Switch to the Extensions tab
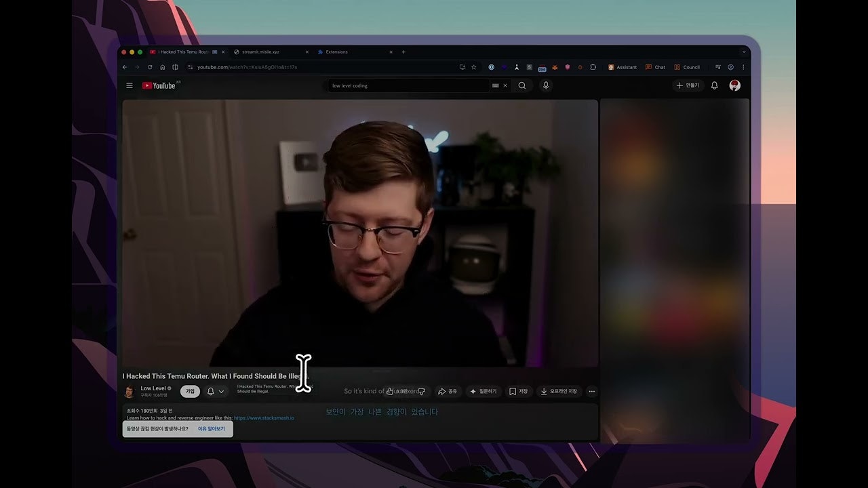 (337, 52)
